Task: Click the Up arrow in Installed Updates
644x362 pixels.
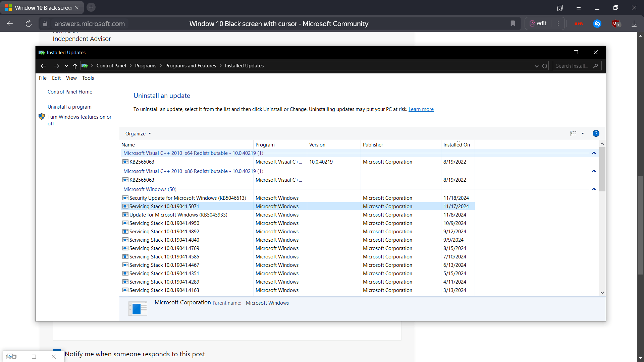Action: pos(75,66)
